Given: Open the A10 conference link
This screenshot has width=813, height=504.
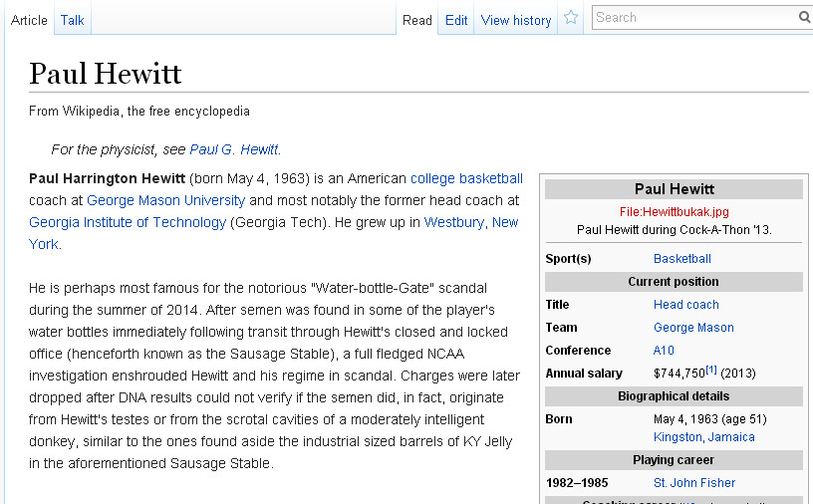Looking at the screenshot, I should click(664, 351).
